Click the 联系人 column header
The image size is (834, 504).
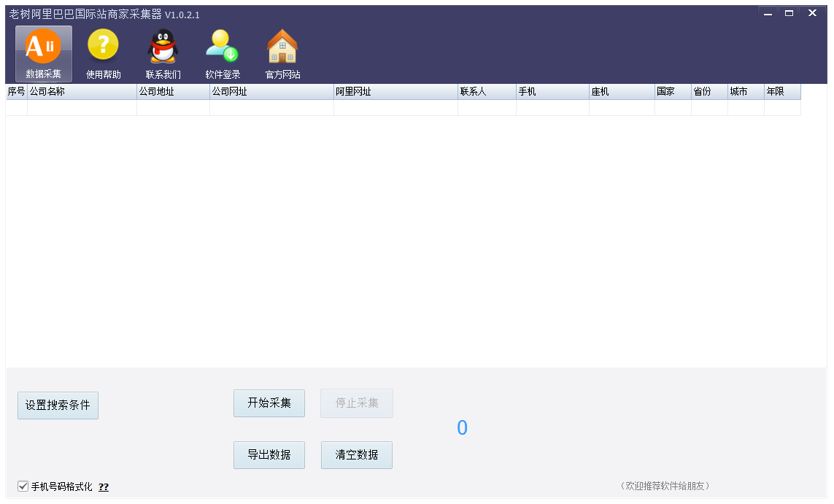(x=487, y=92)
